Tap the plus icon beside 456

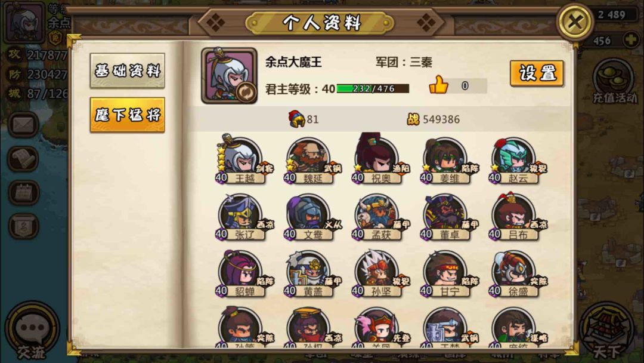(631, 40)
